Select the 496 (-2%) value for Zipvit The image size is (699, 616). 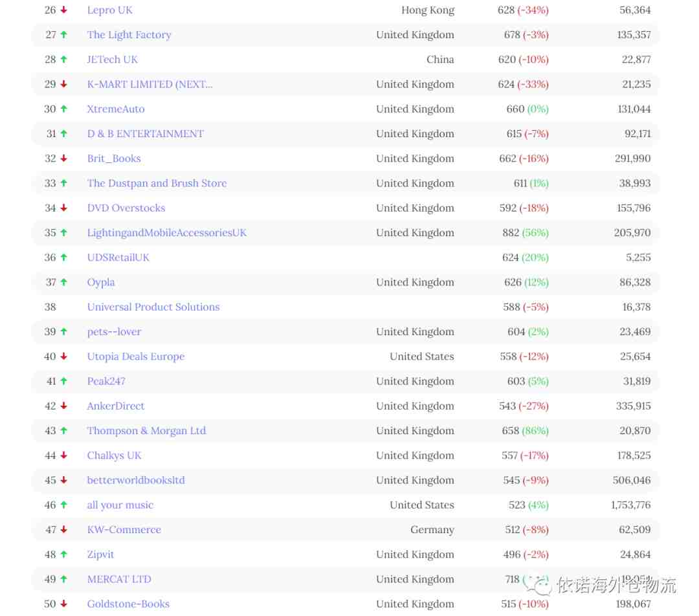click(x=526, y=555)
